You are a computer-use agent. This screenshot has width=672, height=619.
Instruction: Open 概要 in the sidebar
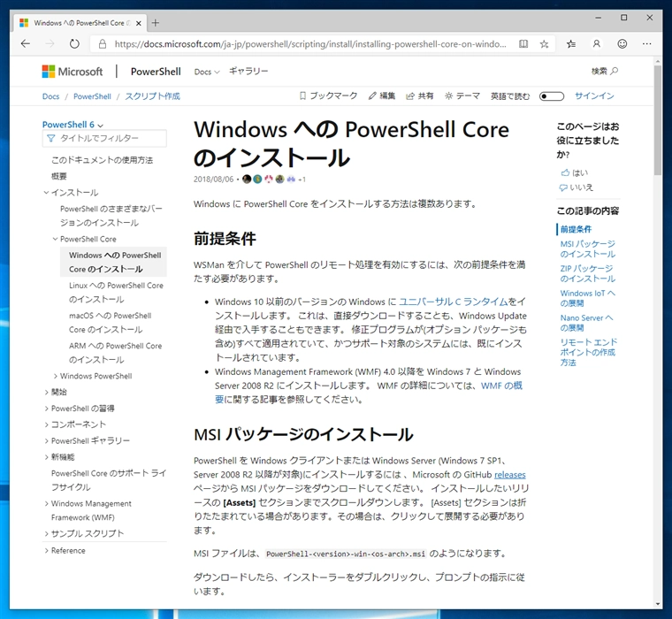tap(59, 176)
